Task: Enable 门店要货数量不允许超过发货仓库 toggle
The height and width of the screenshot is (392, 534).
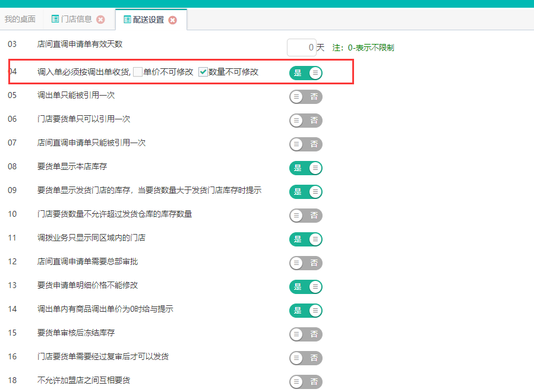Action: 306,216
